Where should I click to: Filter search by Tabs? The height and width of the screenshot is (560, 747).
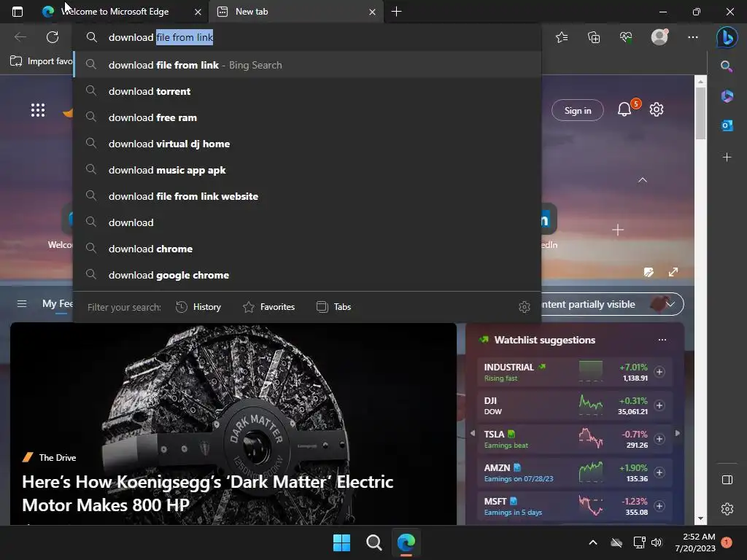333,307
